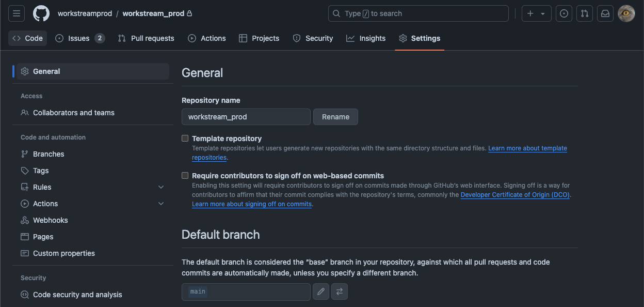Go to the GitHub logo homepage
The image size is (644, 307).
click(x=41, y=13)
